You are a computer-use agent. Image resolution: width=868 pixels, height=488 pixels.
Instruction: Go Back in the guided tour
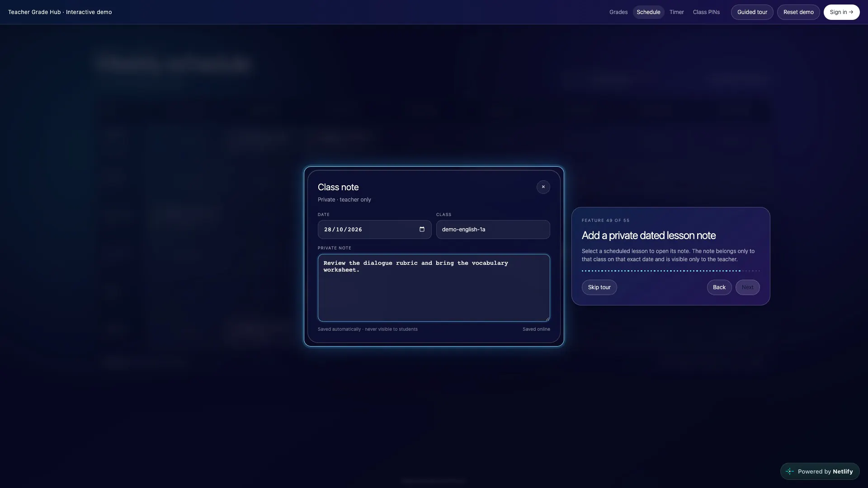[719, 287]
